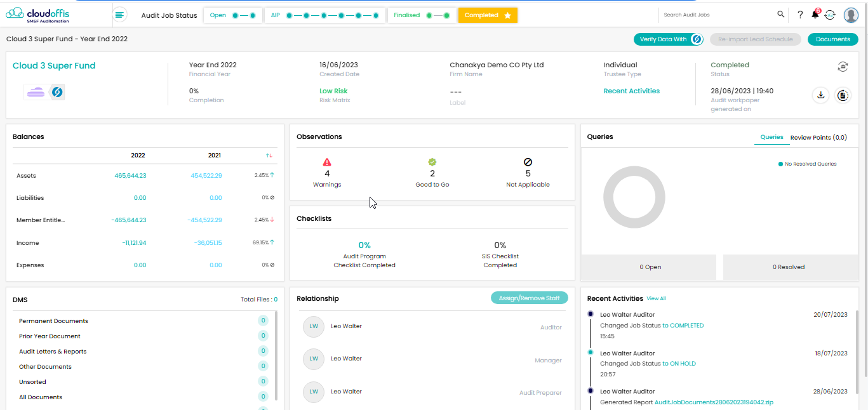Screen dimensions: 868x410
Task: Open the Permanent Documents folder row
Action: 143,321
